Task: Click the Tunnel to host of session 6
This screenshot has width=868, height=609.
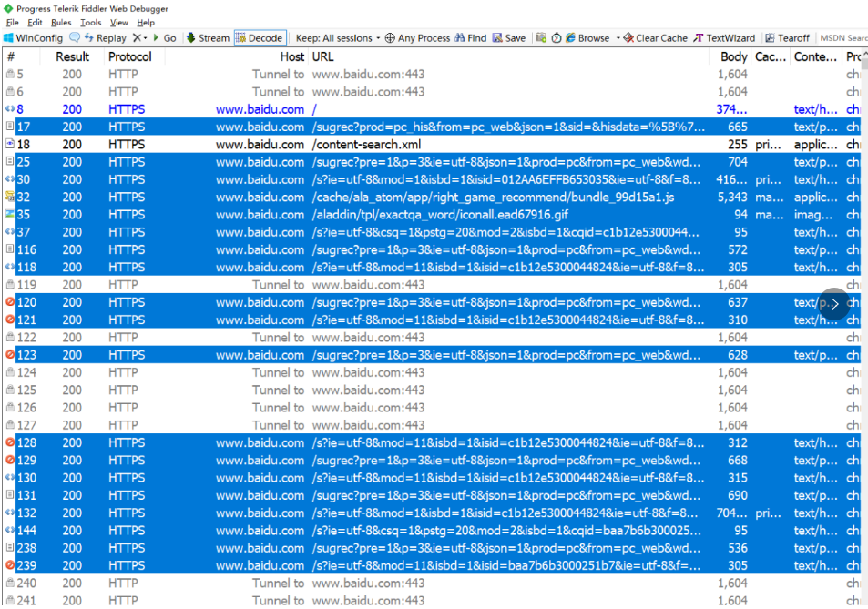Action: point(278,91)
